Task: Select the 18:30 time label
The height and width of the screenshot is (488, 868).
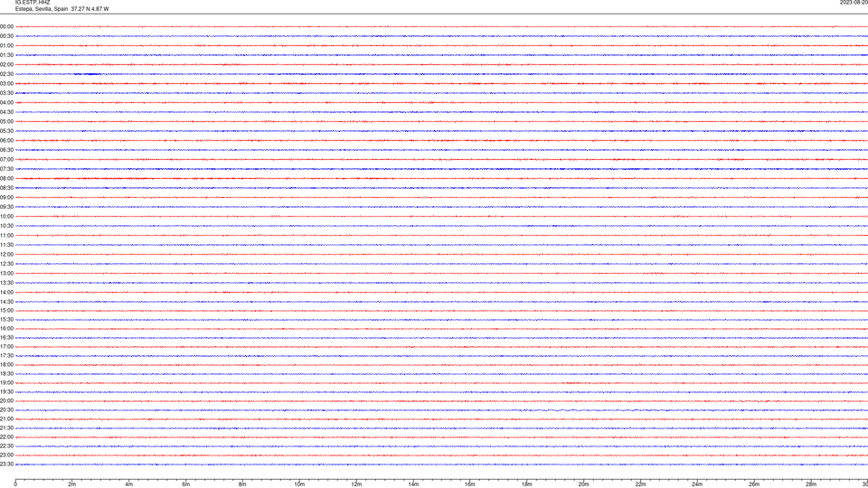Action: (x=6, y=374)
